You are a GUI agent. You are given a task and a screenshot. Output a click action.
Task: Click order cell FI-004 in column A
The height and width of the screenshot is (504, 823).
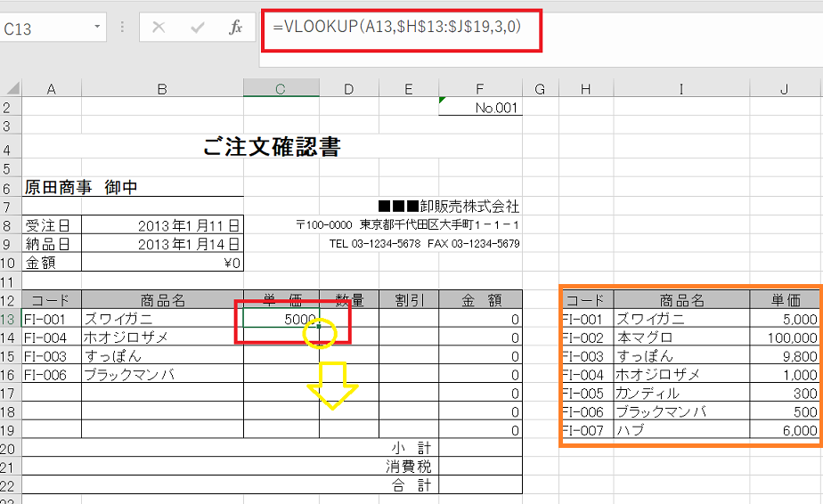point(52,337)
